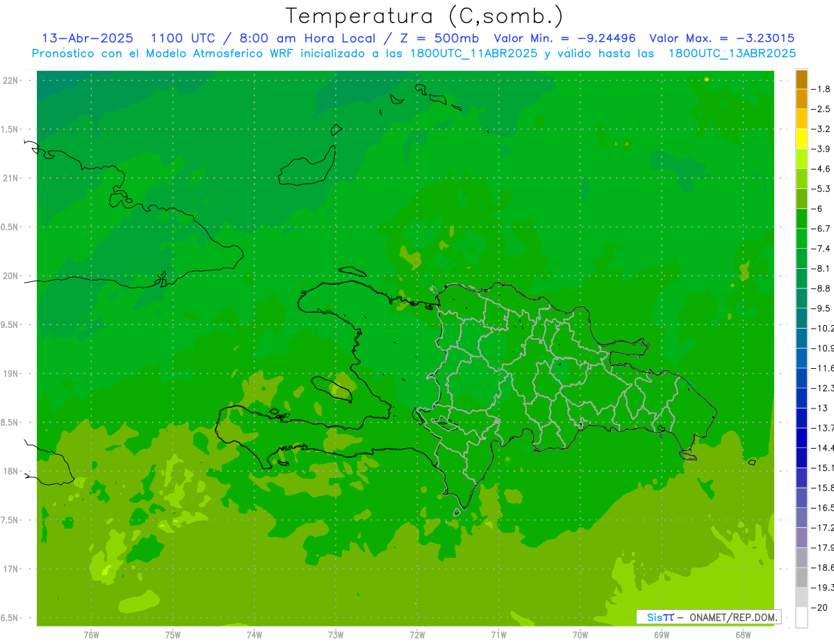Select the lime swatch between -3.9 and -4.6
This screenshot has height=644, width=834.
coord(801,159)
